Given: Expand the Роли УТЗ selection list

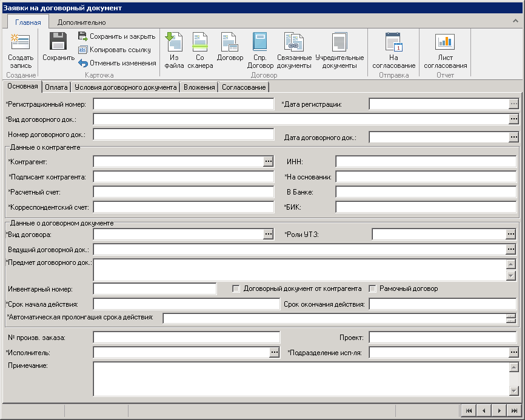Looking at the screenshot, I should (511, 235).
